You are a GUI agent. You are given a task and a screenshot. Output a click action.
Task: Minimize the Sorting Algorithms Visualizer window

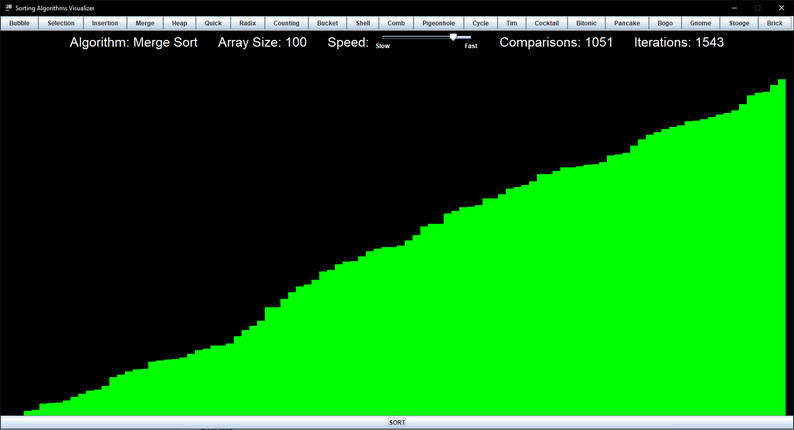734,8
